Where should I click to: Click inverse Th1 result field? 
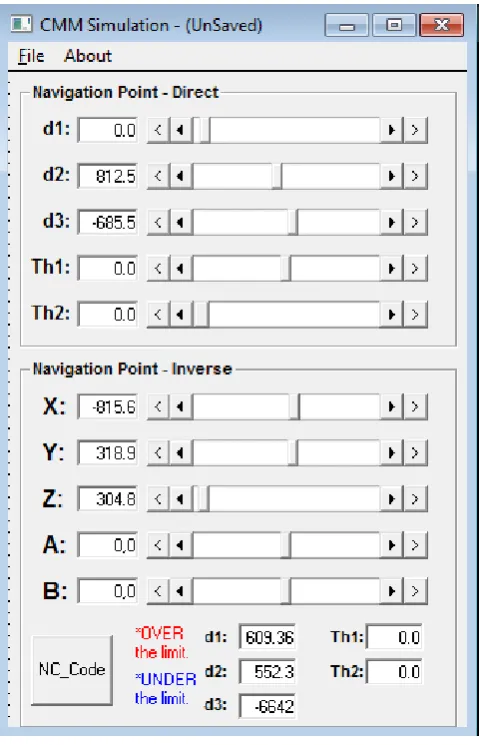394,637
